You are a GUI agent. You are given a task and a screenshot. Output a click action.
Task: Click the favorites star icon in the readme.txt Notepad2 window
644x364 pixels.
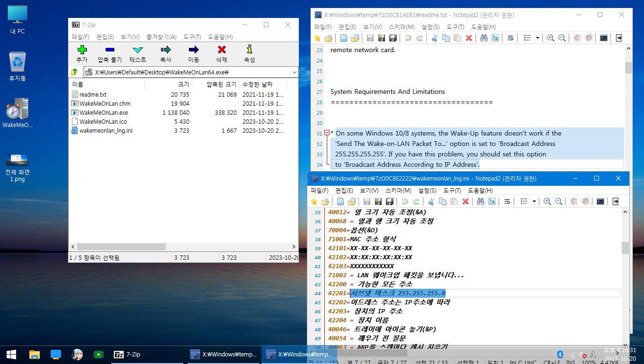pos(317,38)
